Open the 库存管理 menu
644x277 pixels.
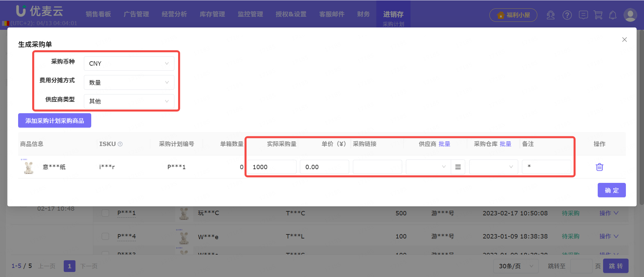[x=212, y=14]
